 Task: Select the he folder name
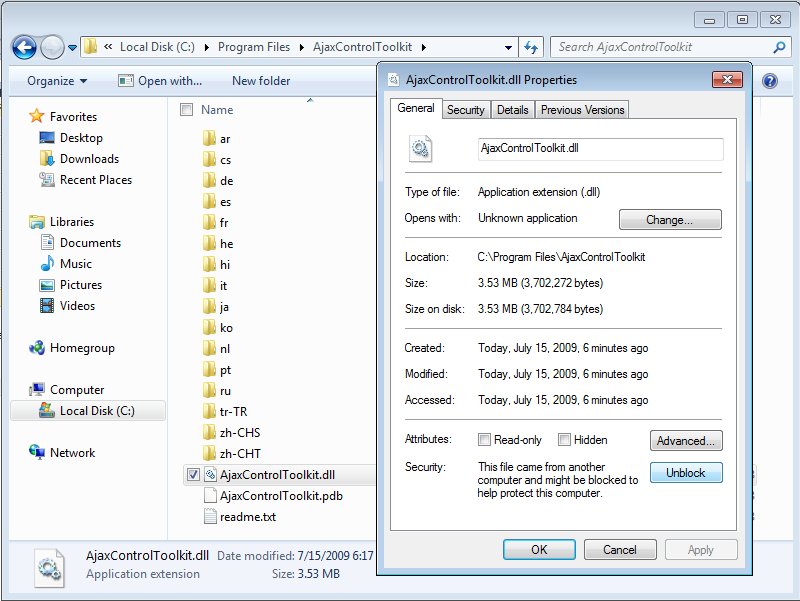coord(227,243)
